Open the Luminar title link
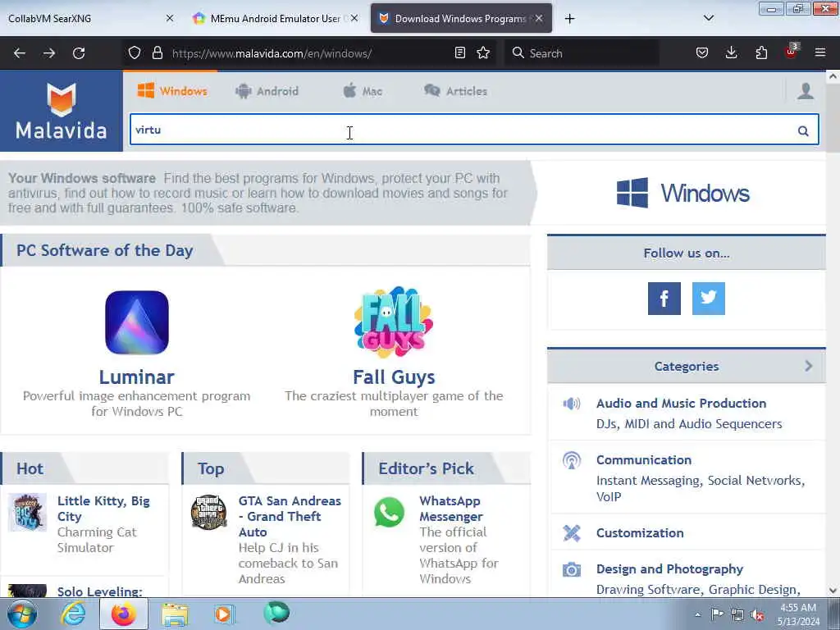The image size is (840, 630). coord(137,377)
